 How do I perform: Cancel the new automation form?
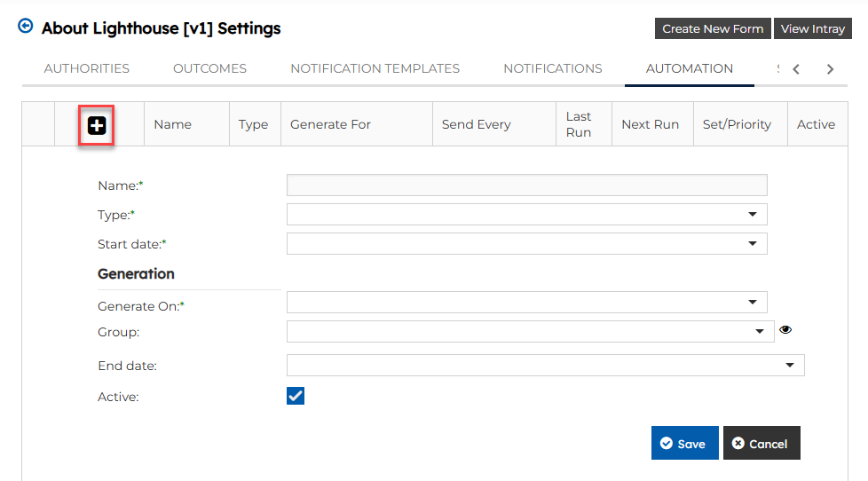(x=761, y=444)
